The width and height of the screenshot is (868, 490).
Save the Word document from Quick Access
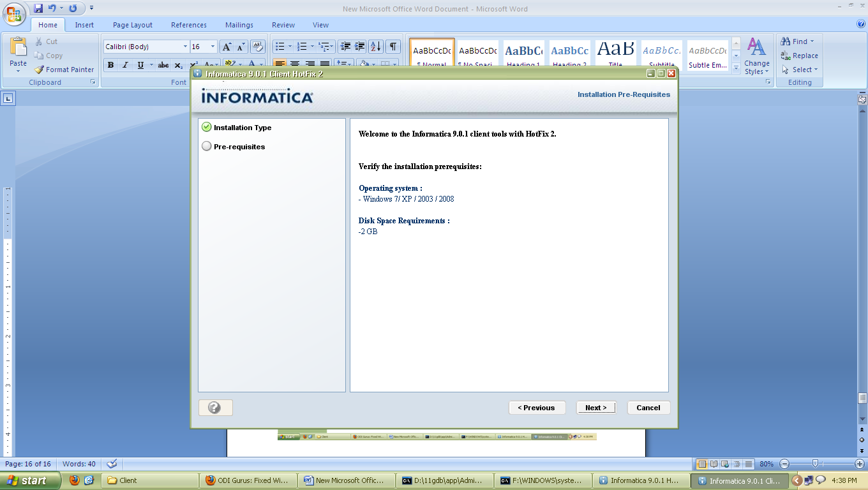[x=38, y=8]
